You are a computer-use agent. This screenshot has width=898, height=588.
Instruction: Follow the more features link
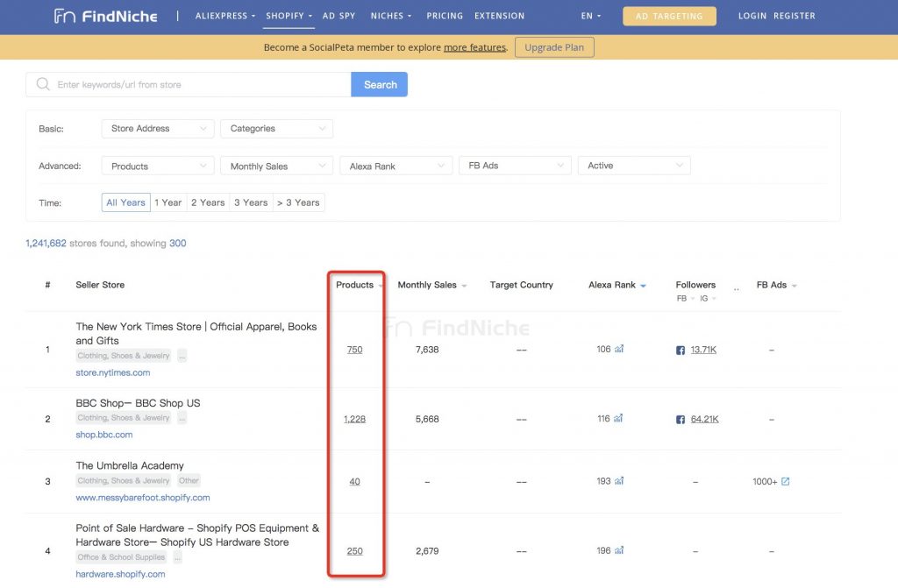tap(474, 47)
